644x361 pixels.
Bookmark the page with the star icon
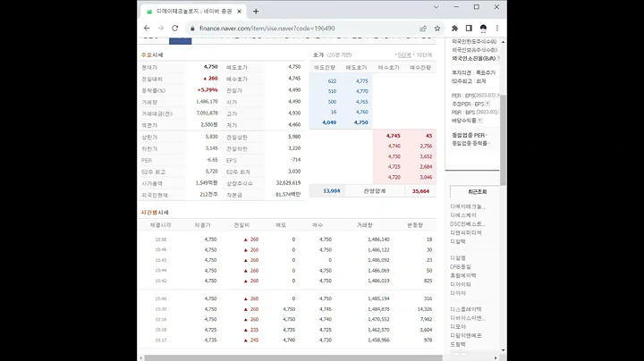[x=437, y=29]
